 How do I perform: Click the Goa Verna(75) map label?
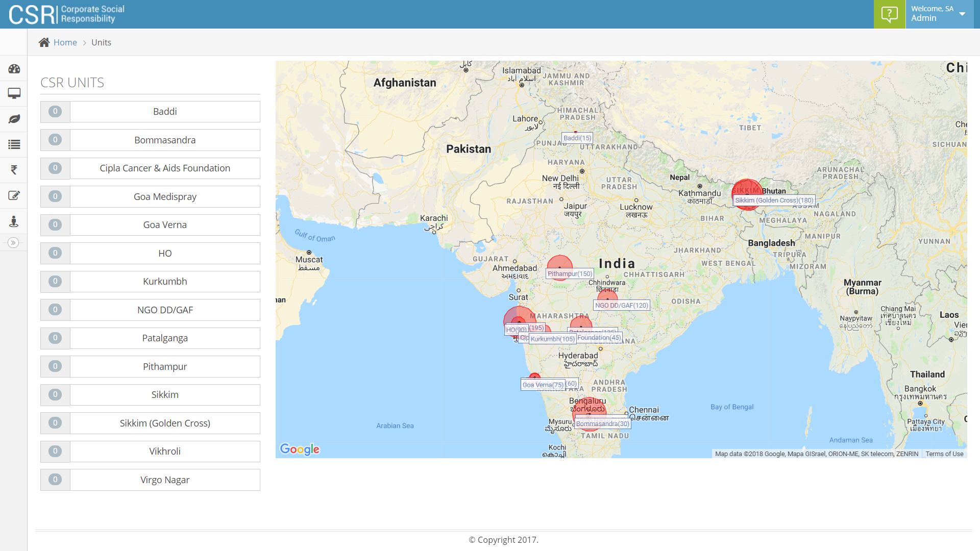543,385
